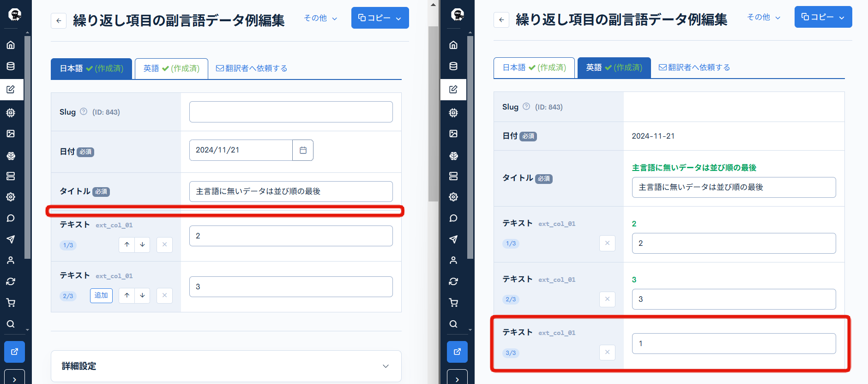Open 翻訳者へ依頼する in the right window
Viewport: 868px width, 384px height.
(694, 67)
